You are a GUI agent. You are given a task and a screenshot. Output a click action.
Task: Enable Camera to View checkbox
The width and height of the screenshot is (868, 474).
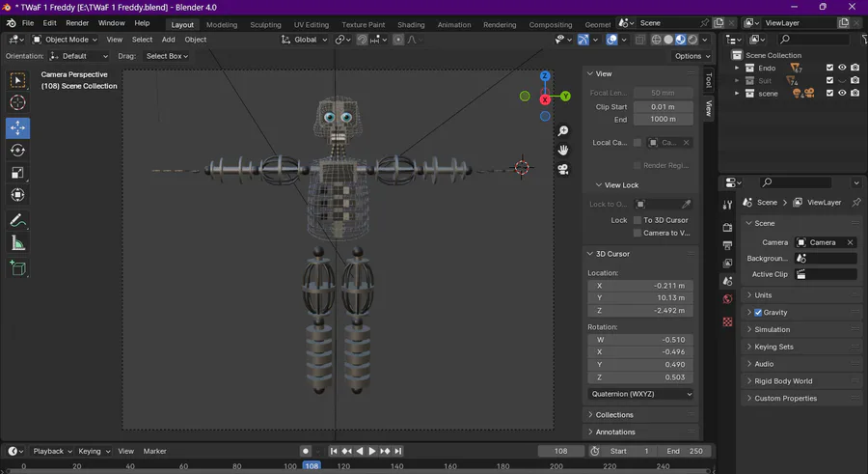[637, 233]
